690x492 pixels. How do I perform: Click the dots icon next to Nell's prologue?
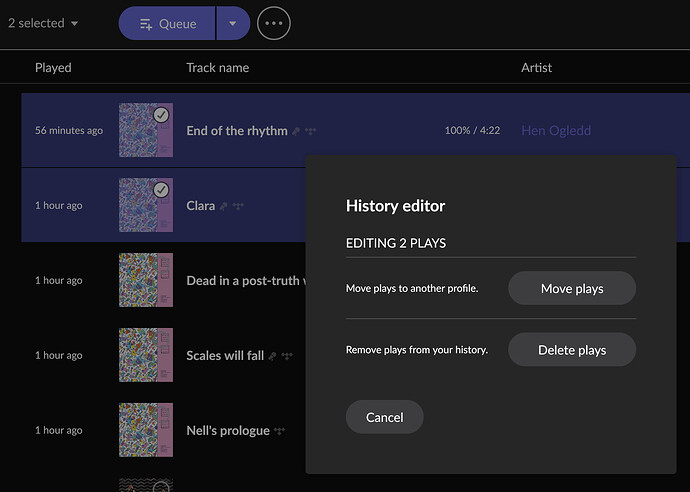pyautogui.click(x=279, y=431)
